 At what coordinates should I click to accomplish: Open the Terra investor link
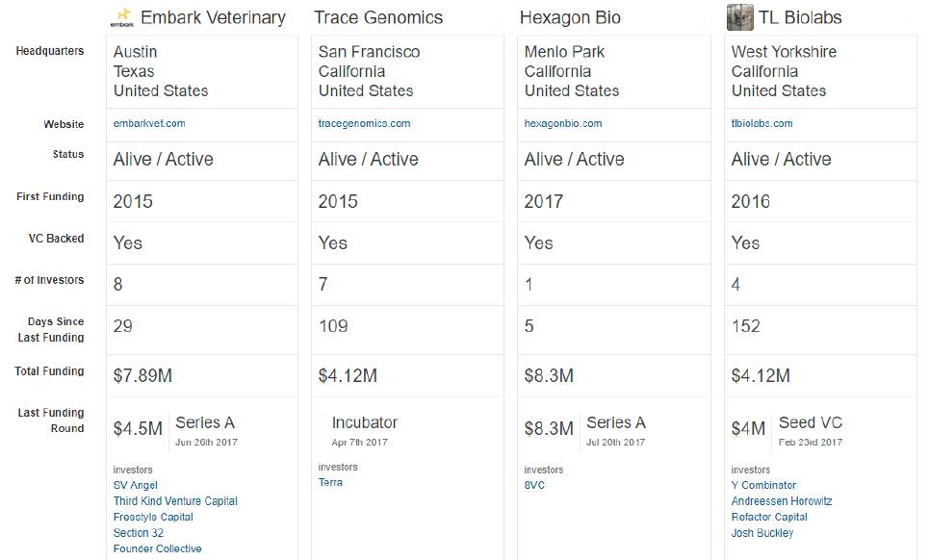[x=330, y=483]
